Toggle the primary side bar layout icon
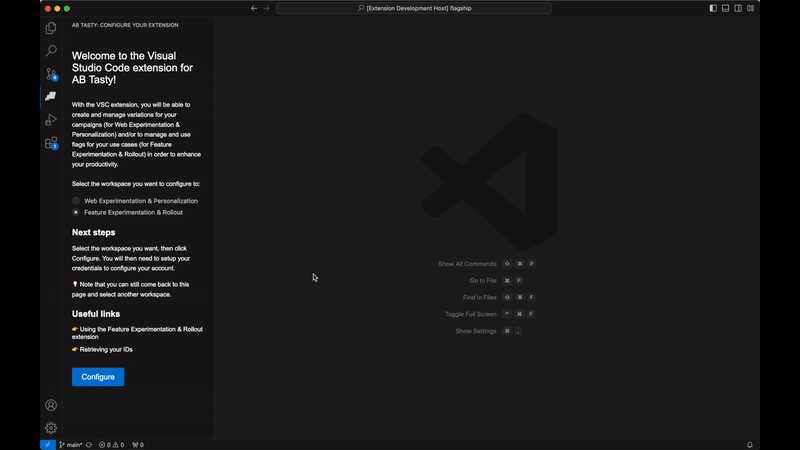800x450 pixels. (x=713, y=8)
